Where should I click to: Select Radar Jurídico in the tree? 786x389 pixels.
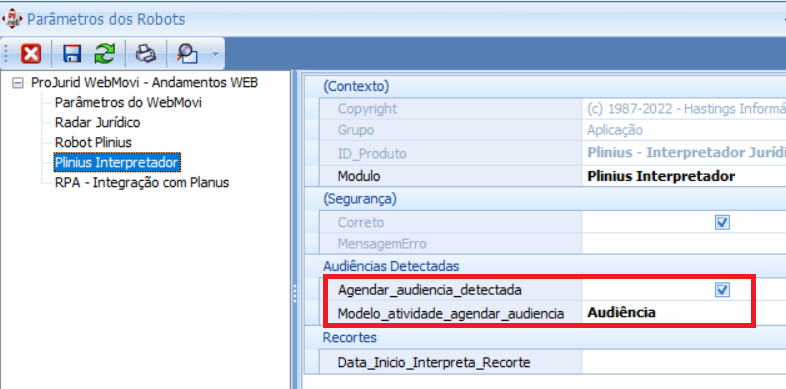point(98,122)
